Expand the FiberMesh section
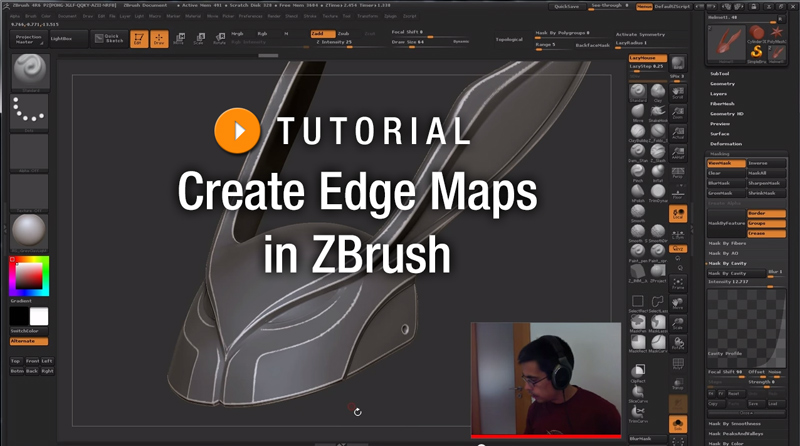The image size is (800, 446). click(722, 104)
